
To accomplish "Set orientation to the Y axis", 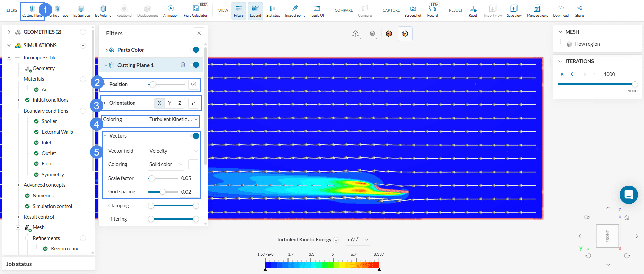I will click(170, 103).
